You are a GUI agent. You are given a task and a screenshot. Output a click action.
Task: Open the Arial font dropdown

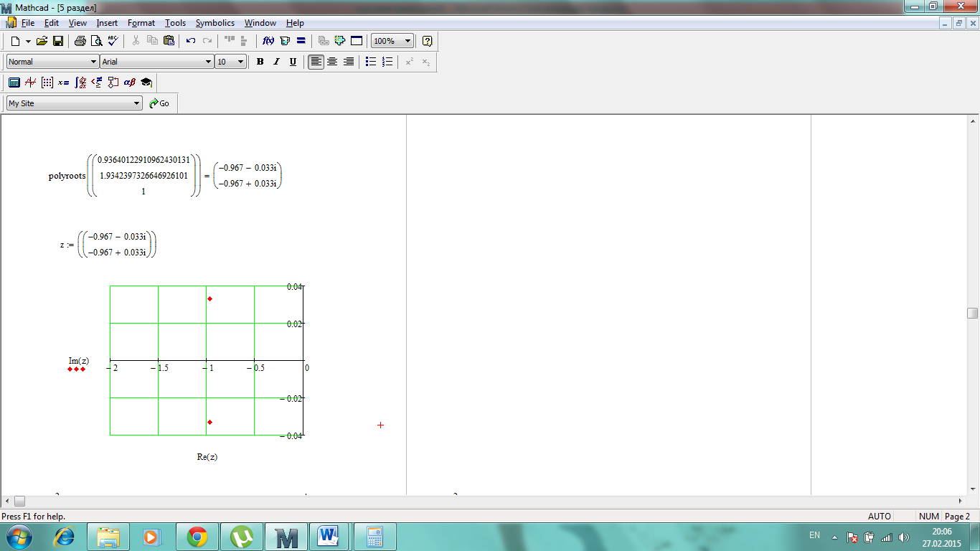click(x=208, y=62)
